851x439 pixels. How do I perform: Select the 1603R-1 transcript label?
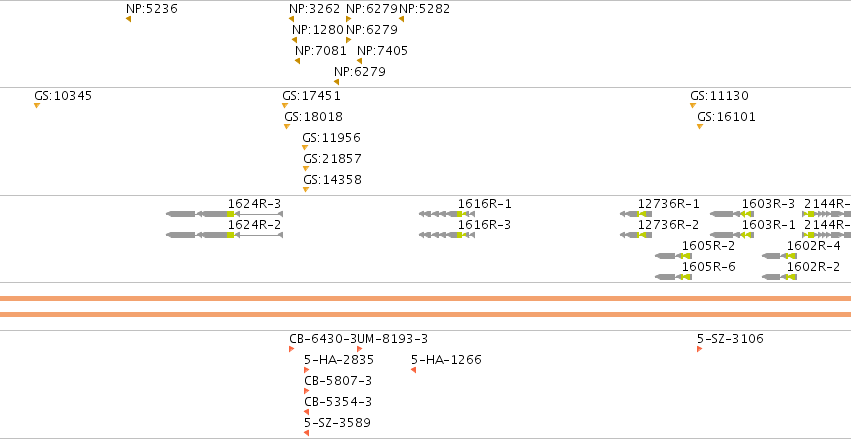click(769, 225)
